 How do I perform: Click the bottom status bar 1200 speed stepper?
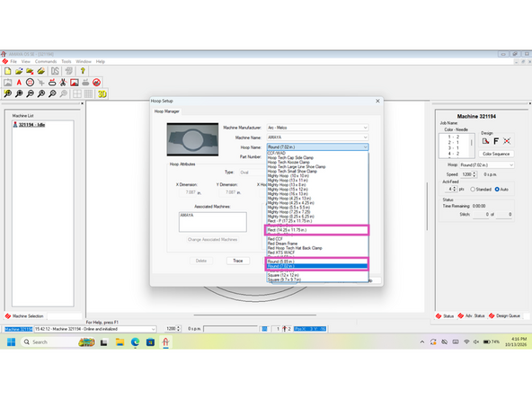pos(179,329)
